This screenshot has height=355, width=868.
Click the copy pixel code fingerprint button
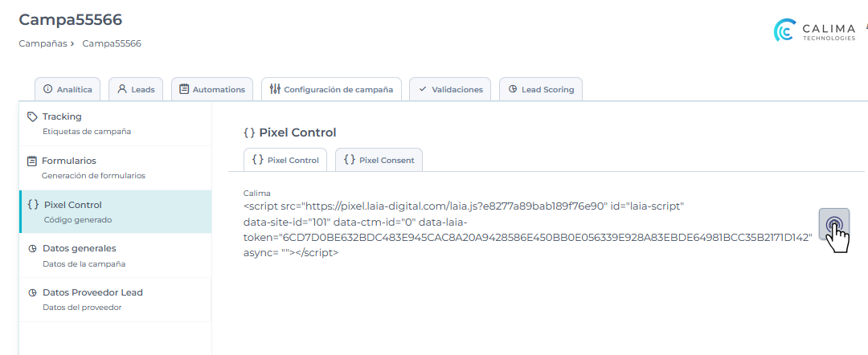pos(833,224)
